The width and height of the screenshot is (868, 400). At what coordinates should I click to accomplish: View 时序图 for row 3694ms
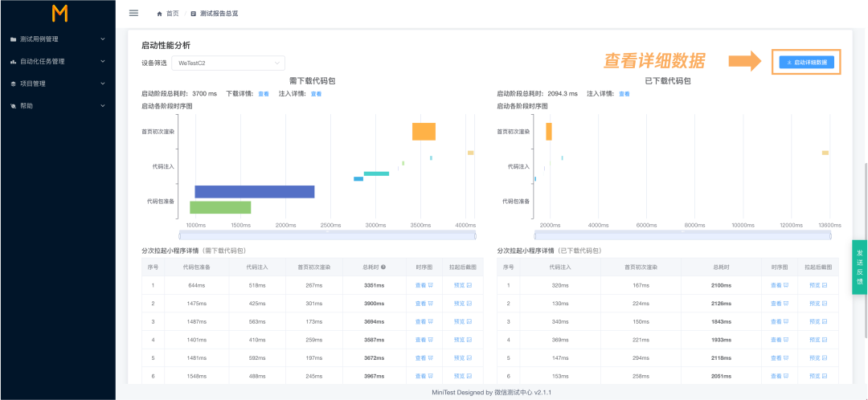(x=424, y=321)
